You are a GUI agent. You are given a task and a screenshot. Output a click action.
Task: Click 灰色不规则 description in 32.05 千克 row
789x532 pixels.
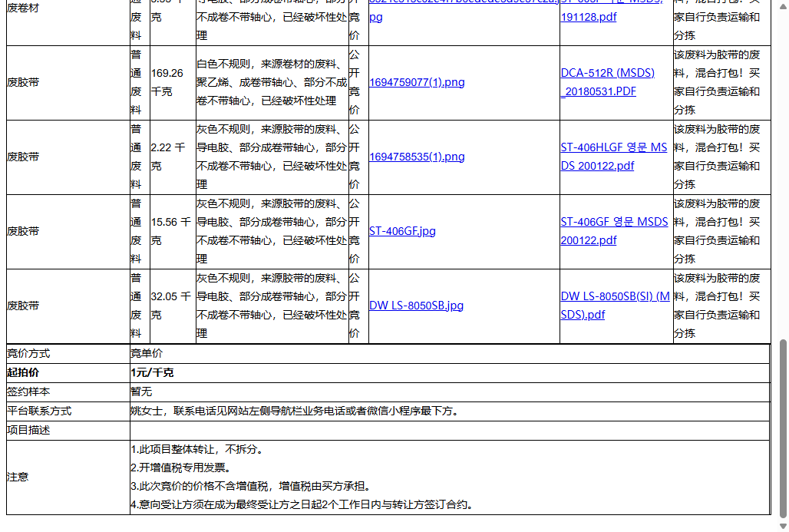pos(272,306)
